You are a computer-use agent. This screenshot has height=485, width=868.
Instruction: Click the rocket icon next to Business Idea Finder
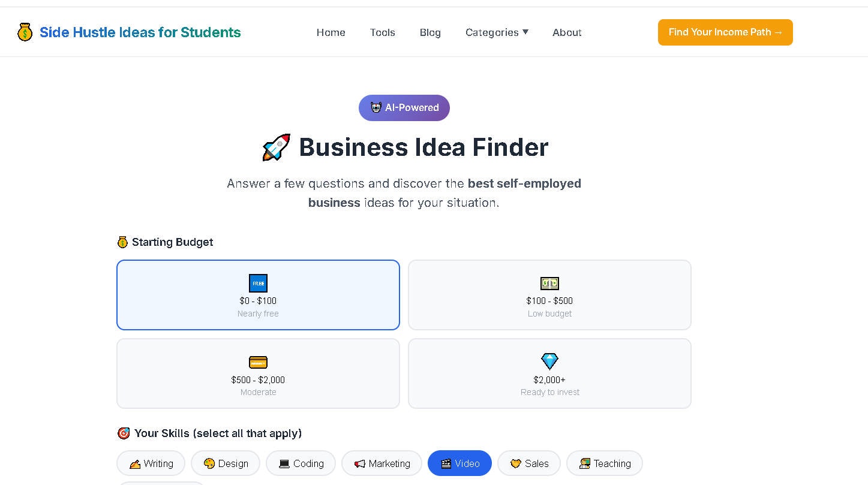click(x=275, y=146)
